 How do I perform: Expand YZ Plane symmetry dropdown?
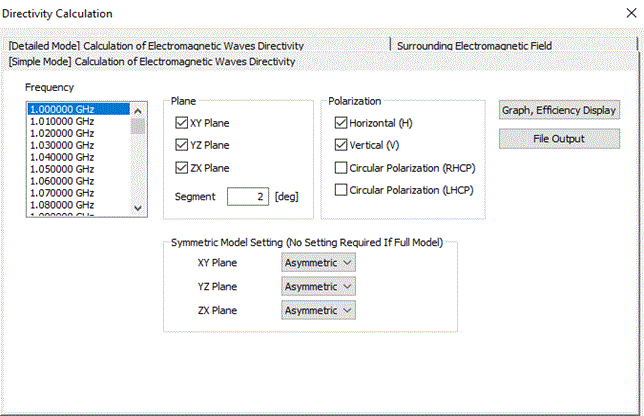tap(318, 286)
